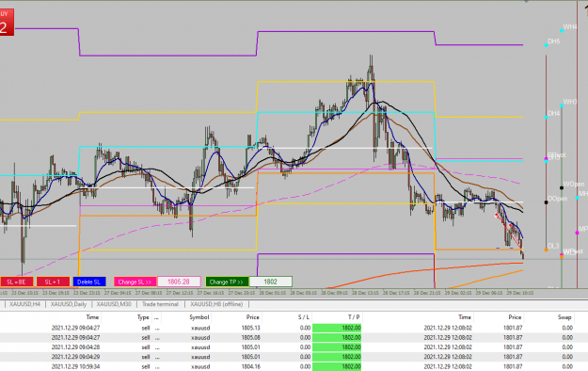Image resolution: width=588 pixels, height=371 pixels.
Task: Click the 29 Dec 02:15 time axis label
Action: tap(458, 293)
